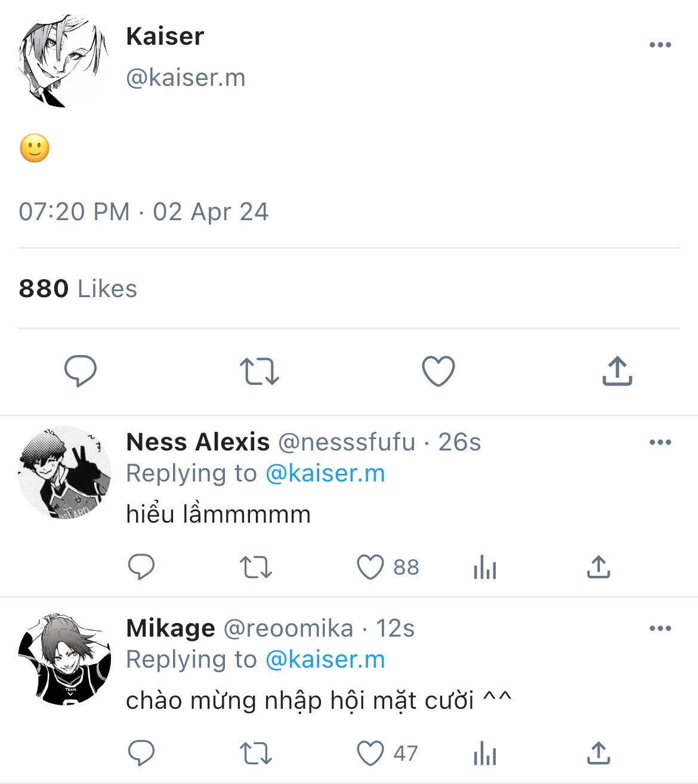Viewport: 698px width, 784px height.
Task: Retweet Ness Alexis's reply
Action: coord(255,567)
